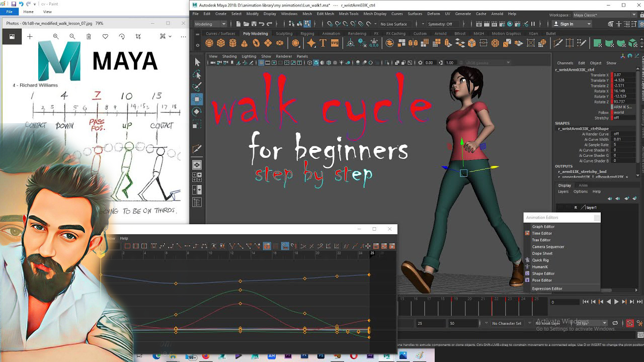Select the Move tool in Maya's toolbox
This screenshot has height=362, width=644.
coord(197,99)
